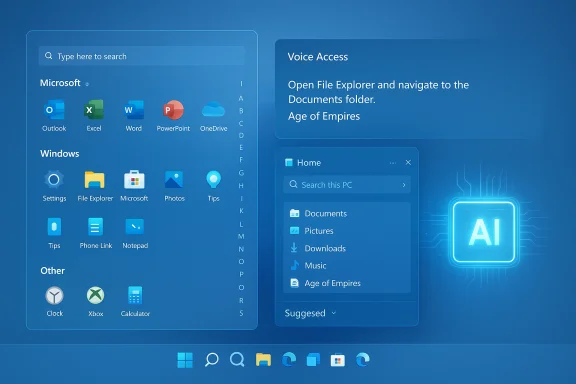Image resolution: width=576 pixels, height=384 pixels.
Task: Open Notepad
Action: 135,233
